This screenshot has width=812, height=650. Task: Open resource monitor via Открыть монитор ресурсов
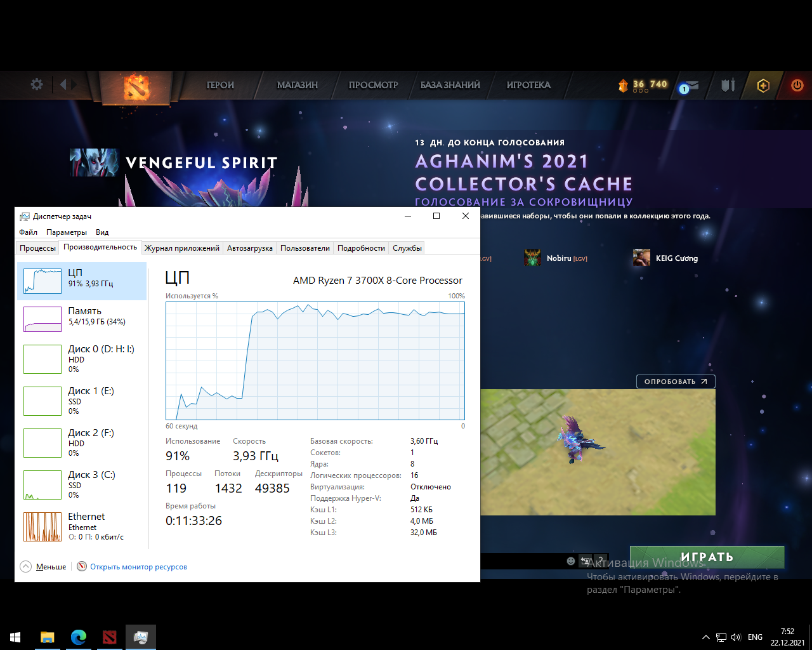coord(138,567)
